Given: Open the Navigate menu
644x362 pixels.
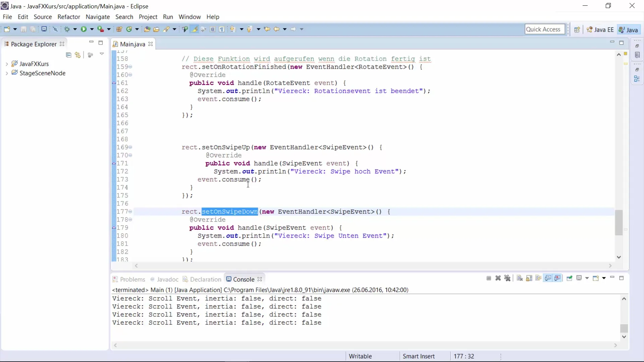Looking at the screenshot, I should click(x=98, y=17).
